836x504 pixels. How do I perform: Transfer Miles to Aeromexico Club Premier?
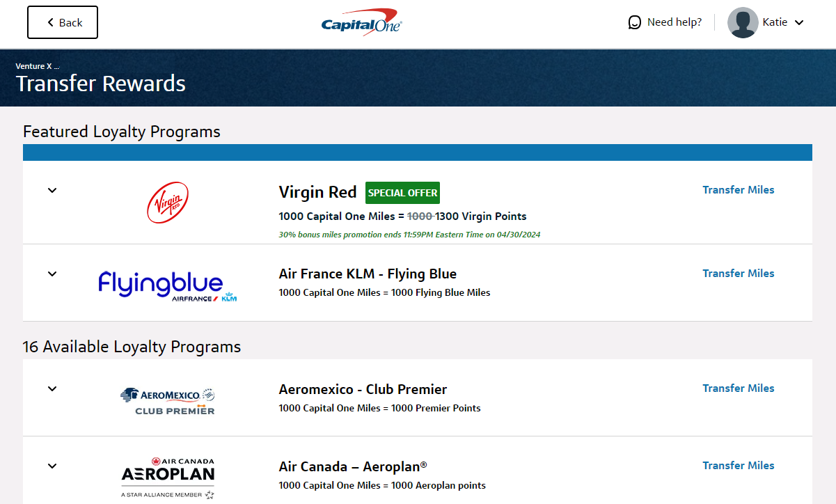tap(738, 388)
